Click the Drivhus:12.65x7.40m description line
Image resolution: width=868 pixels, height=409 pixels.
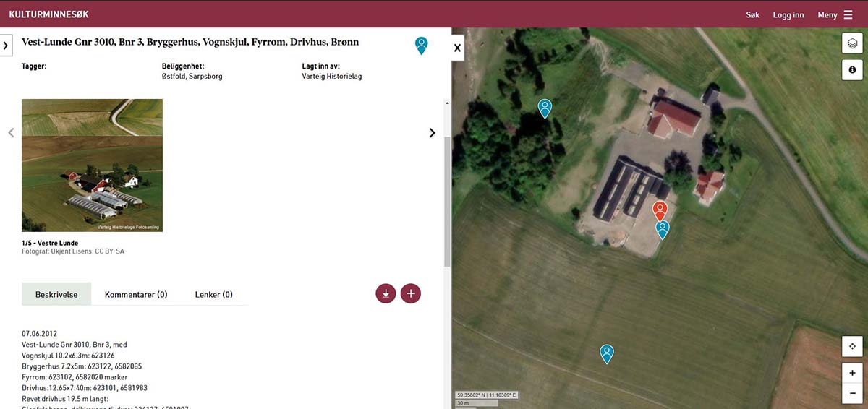pos(85,388)
